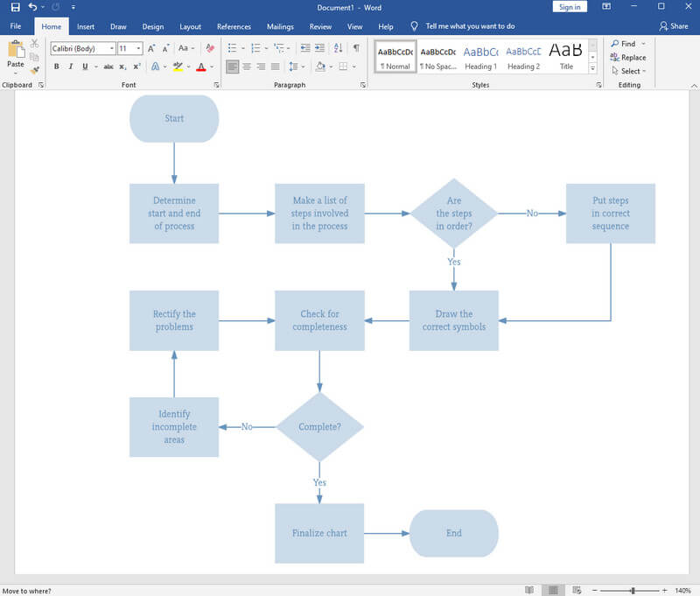Apply the Center alignment icon
Viewport: 700px width, 596px height.
tap(247, 67)
